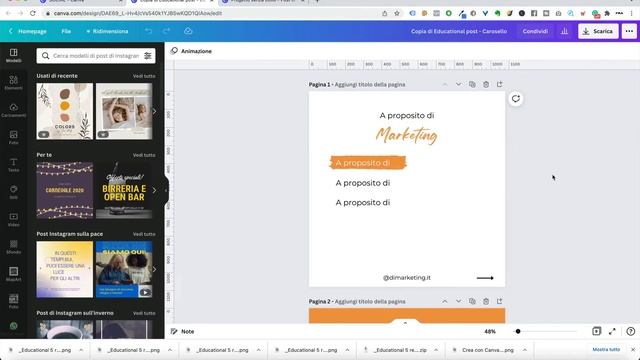This screenshot has height=360, width=640.
Task: Open the three-dots more menu
Action: [629, 31]
